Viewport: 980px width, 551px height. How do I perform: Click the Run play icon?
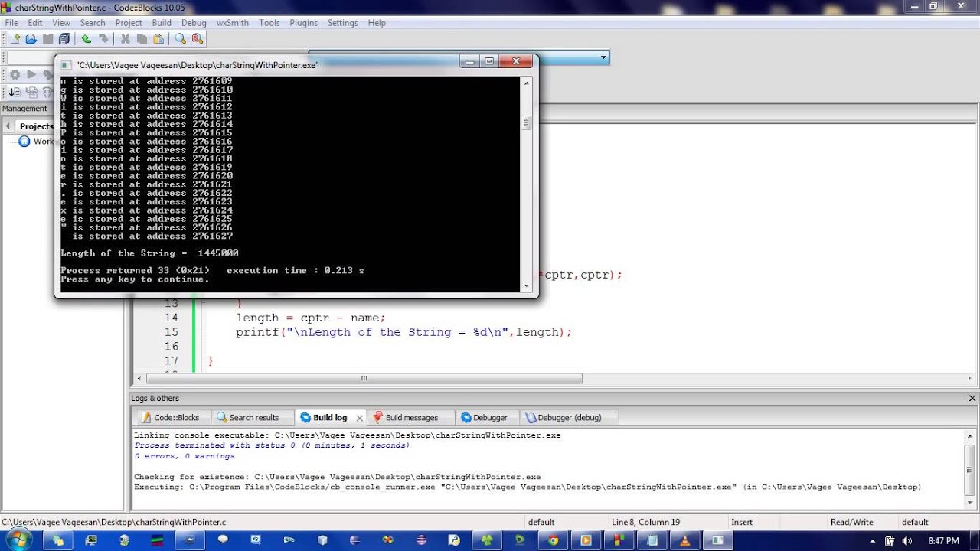31,74
